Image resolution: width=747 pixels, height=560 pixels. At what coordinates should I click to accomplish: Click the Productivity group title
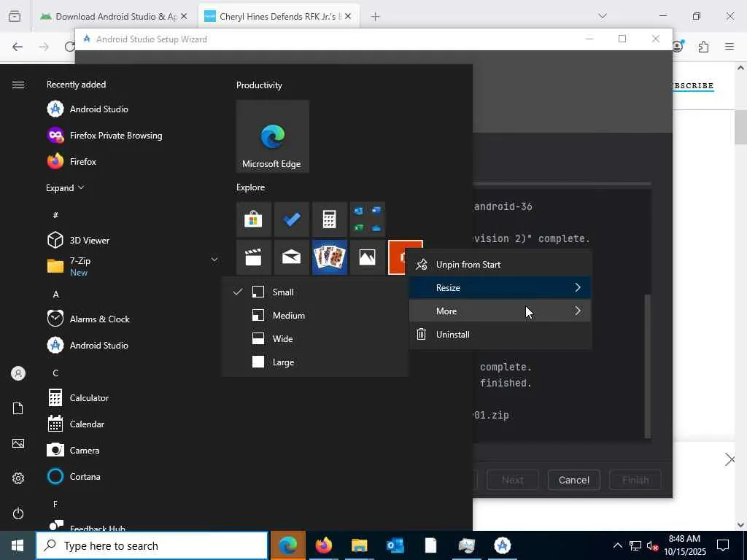pyautogui.click(x=259, y=85)
